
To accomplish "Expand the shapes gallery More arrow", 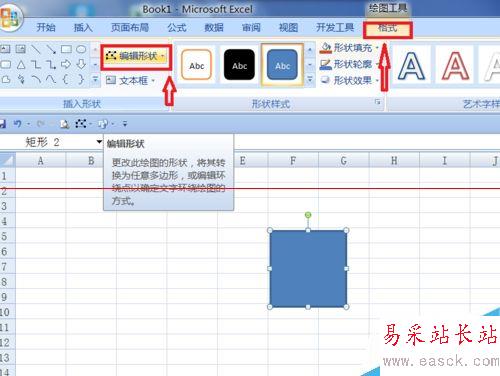I will [x=95, y=80].
